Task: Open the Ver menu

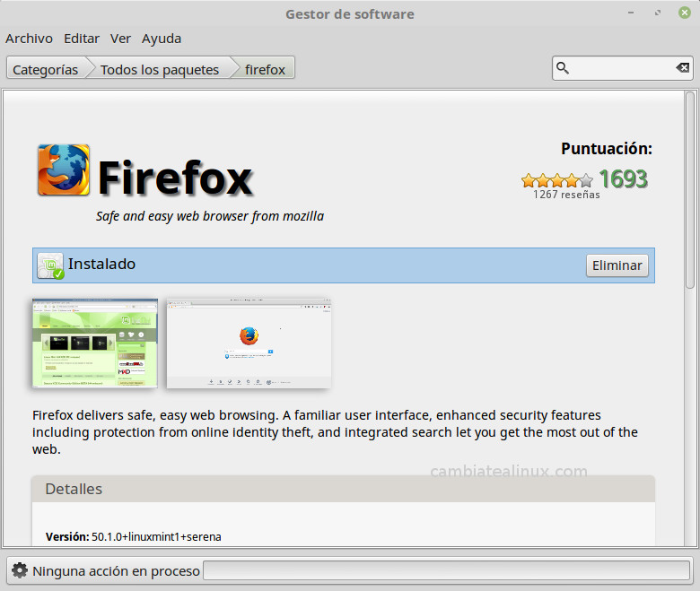Action: pos(120,39)
